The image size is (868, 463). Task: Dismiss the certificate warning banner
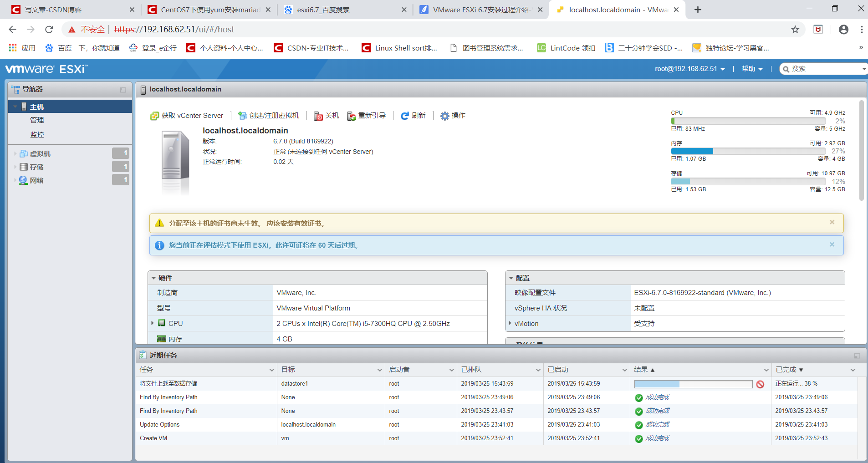pos(832,222)
